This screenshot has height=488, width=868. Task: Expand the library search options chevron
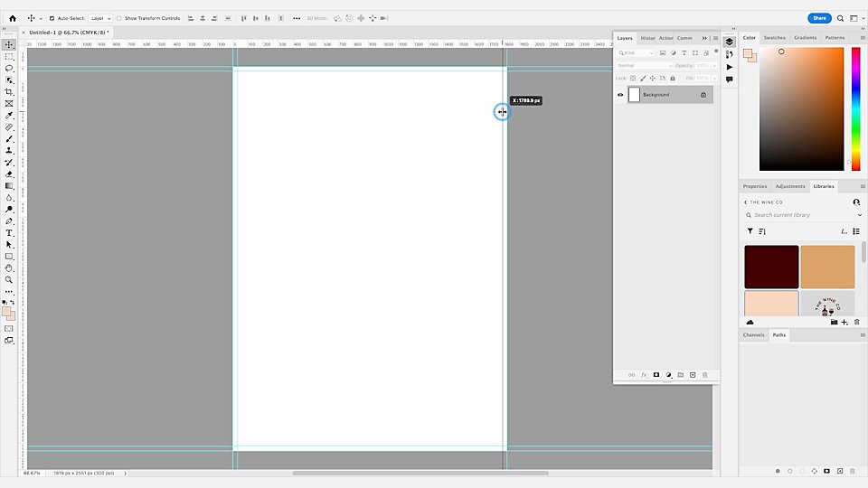click(860, 215)
